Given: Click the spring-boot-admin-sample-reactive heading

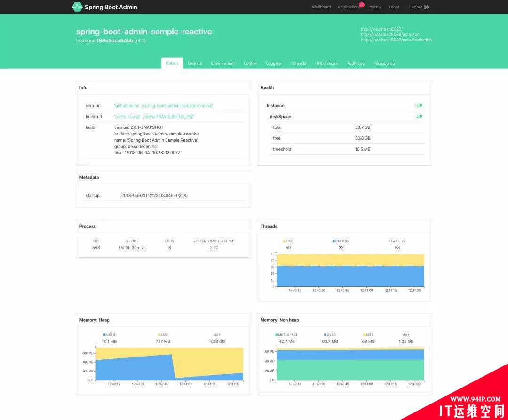Looking at the screenshot, I should pos(144,32).
